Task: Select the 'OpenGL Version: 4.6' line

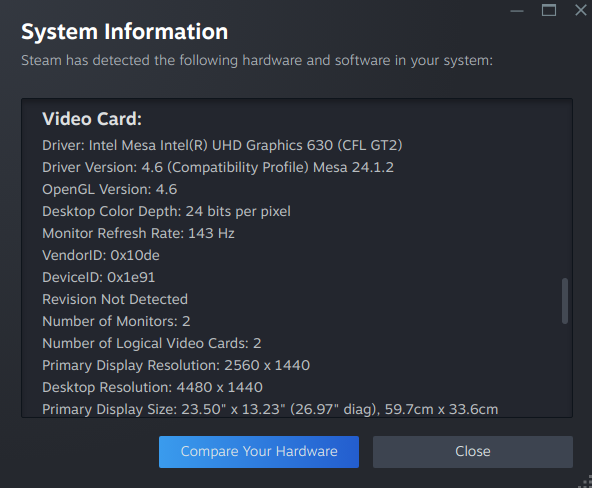Action: pos(109,189)
